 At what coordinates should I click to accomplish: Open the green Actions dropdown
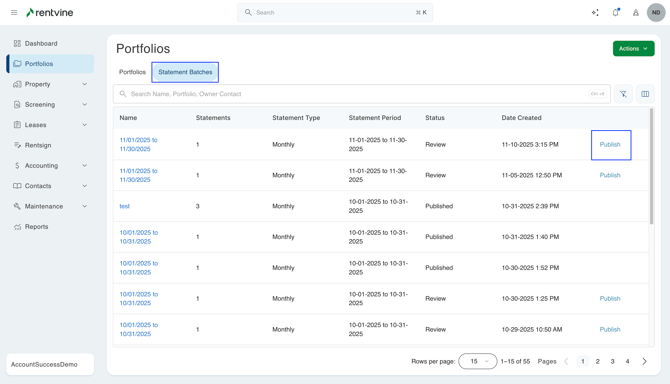(633, 49)
